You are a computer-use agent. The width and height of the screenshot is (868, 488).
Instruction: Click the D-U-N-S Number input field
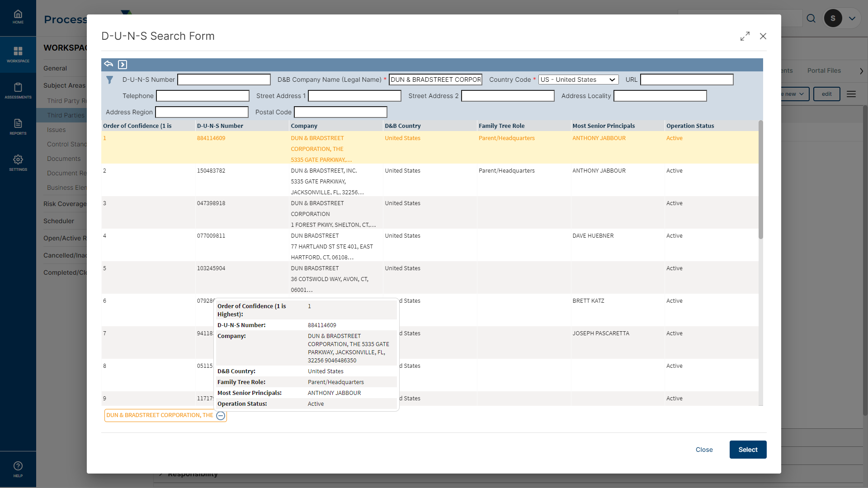(x=224, y=80)
